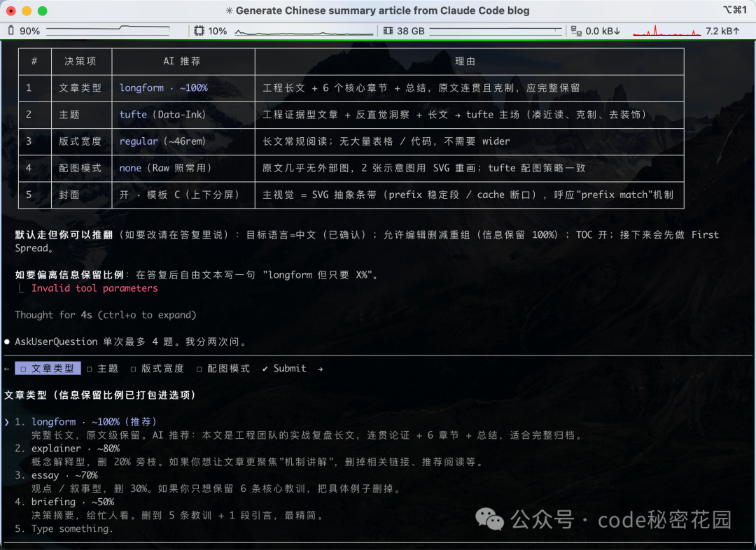The height and width of the screenshot is (550, 756).
Task: Click the yellow minimize window button
Action: pyautogui.click(x=27, y=10)
